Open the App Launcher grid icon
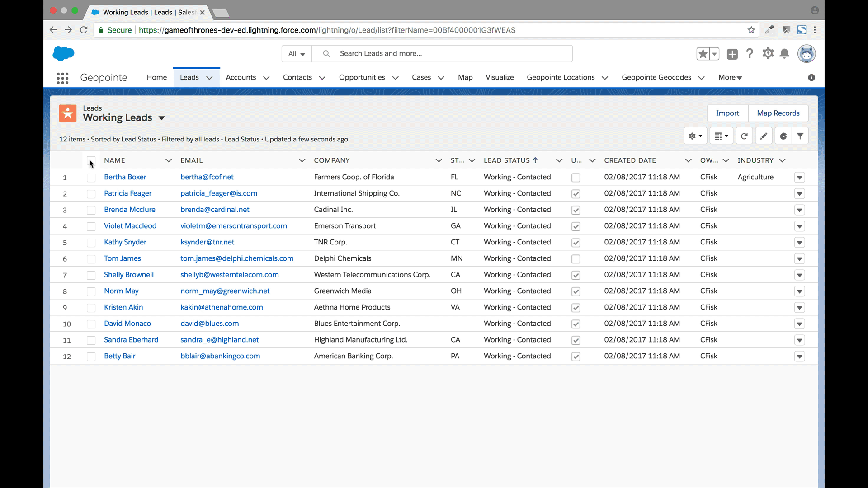Viewport: 868px width, 488px height. (x=63, y=78)
